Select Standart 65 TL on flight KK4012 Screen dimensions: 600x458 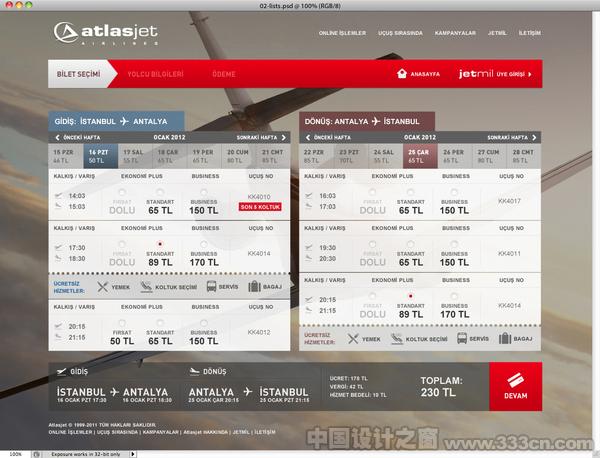[x=160, y=323]
